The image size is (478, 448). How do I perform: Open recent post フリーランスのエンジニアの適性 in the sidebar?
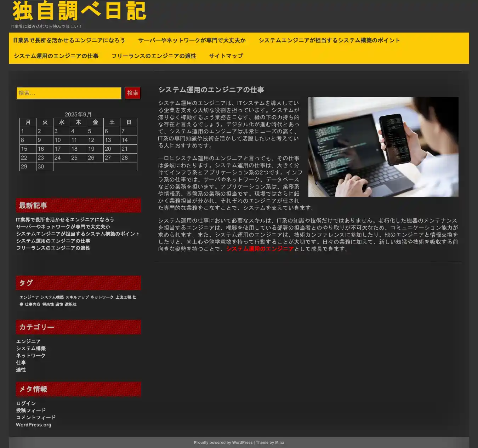[x=53, y=248]
